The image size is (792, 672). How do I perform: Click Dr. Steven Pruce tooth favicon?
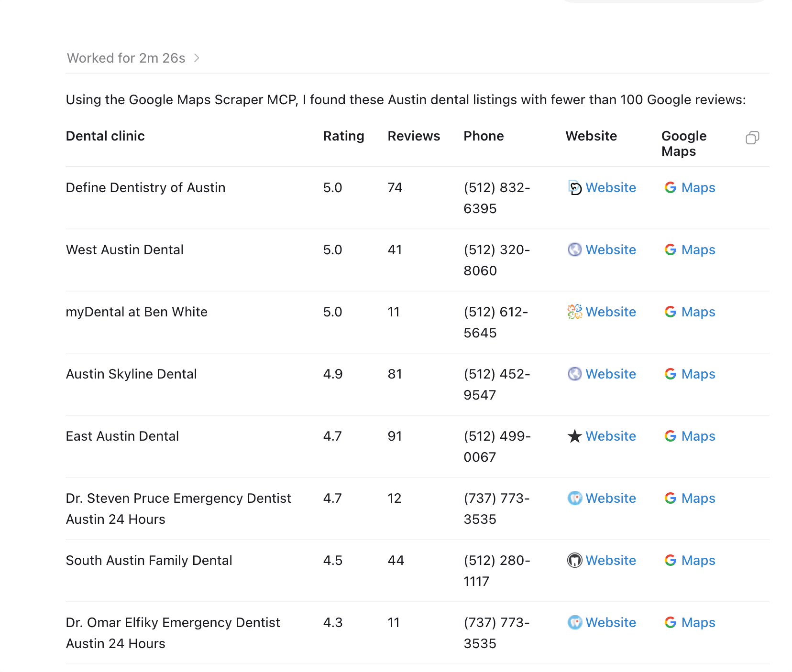(x=575, y=499)
